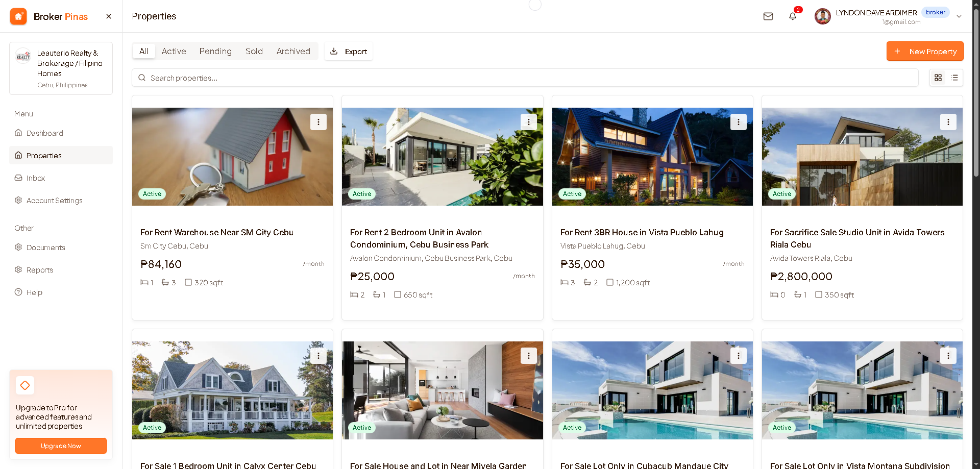980x469 pixels.
Task: Select the Archived filter tab
Action: coord(293,51)
